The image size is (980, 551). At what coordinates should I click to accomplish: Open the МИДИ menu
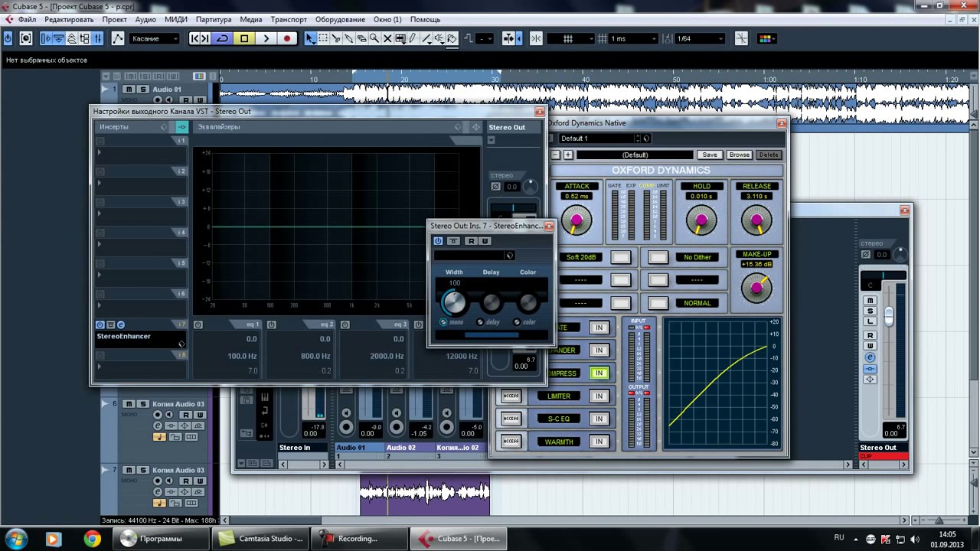tap(175, 19)
